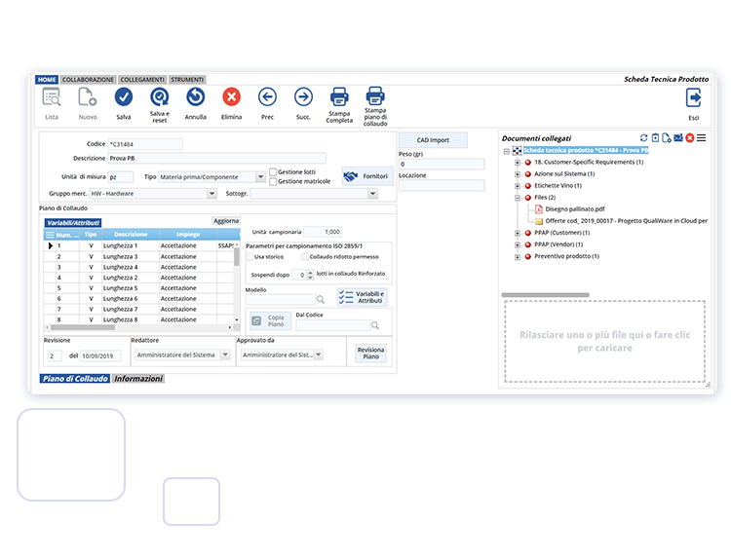
Task: Expand the Preventivo prodotto node
Action: [517, 257]
